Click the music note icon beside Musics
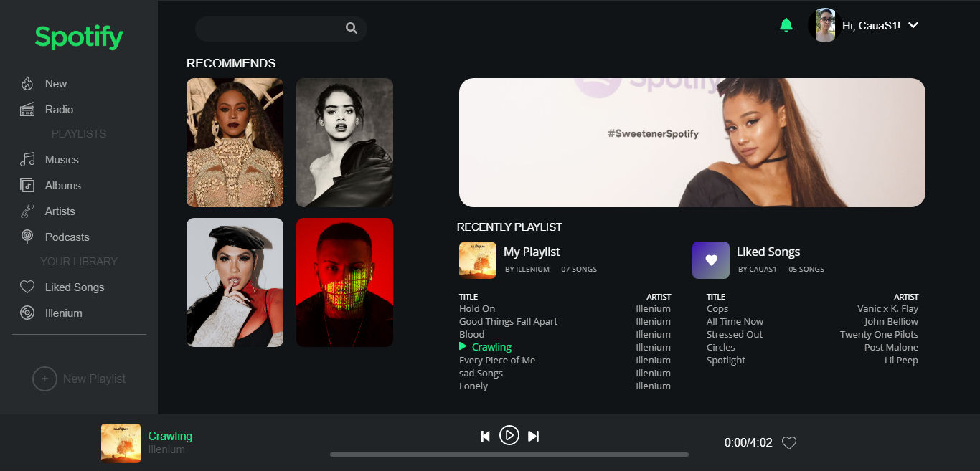The width and height of the screenshot is (980, 471). (27, 160)
